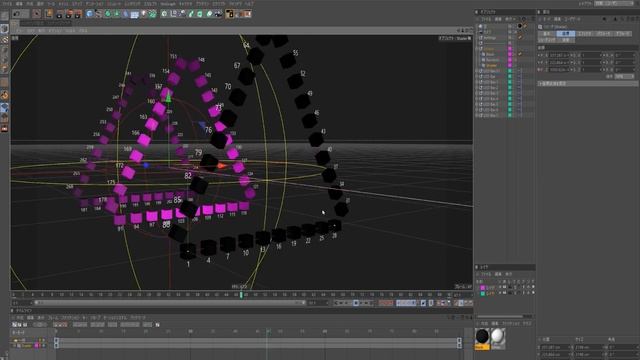The image size is (640, 360).
Task: Click the magenta layer color swatch in Layer manager
Action: tap(482, 287)
